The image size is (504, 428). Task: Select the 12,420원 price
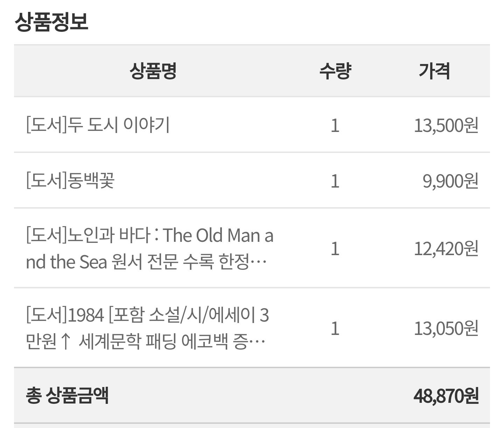(446, 248)
